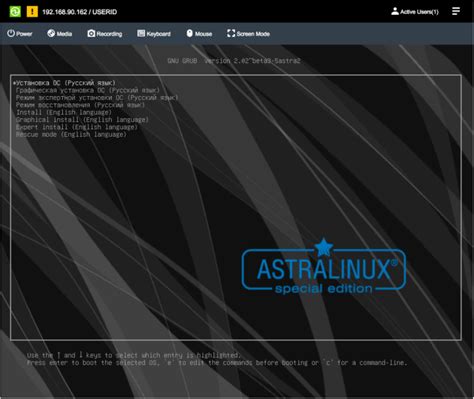Select "Режим экспертной установки ОС" entry

97,98
